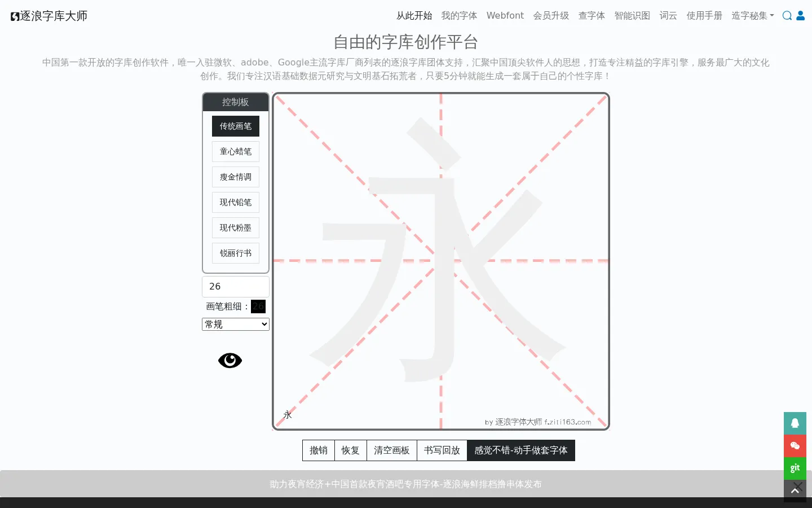Click 感觉不错-动手做套字体 button
The height and width of the screenshot is (508, 812).
(521, 450)
